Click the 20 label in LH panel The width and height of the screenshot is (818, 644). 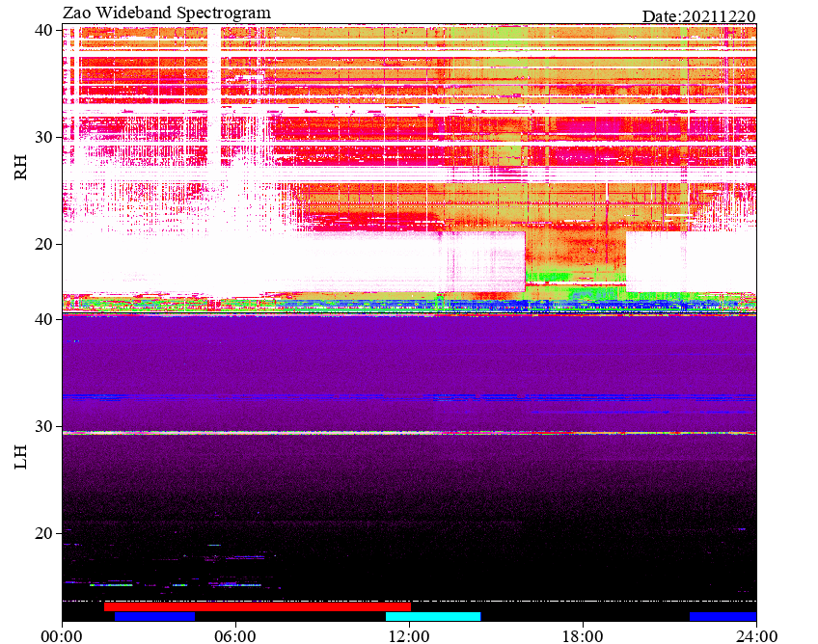(x=43, y=533)
